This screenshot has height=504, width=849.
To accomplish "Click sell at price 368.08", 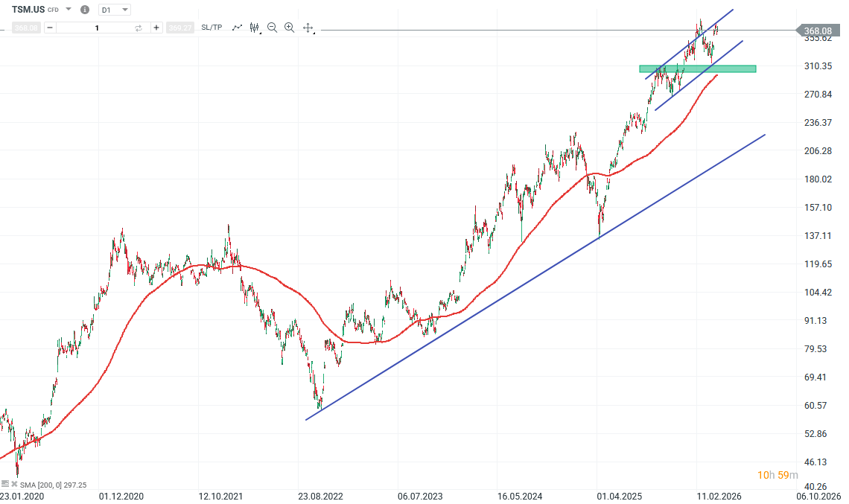I will (25, 28).
